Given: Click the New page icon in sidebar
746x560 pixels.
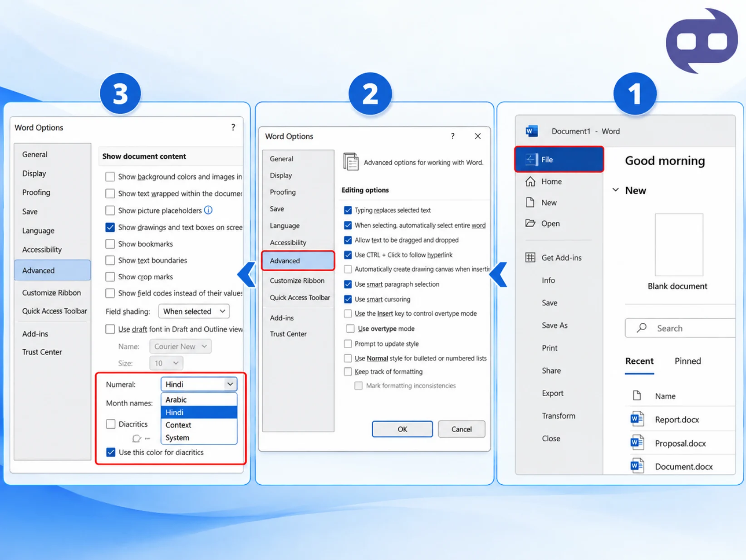Looking at the screenshot, I should [530, 202].
